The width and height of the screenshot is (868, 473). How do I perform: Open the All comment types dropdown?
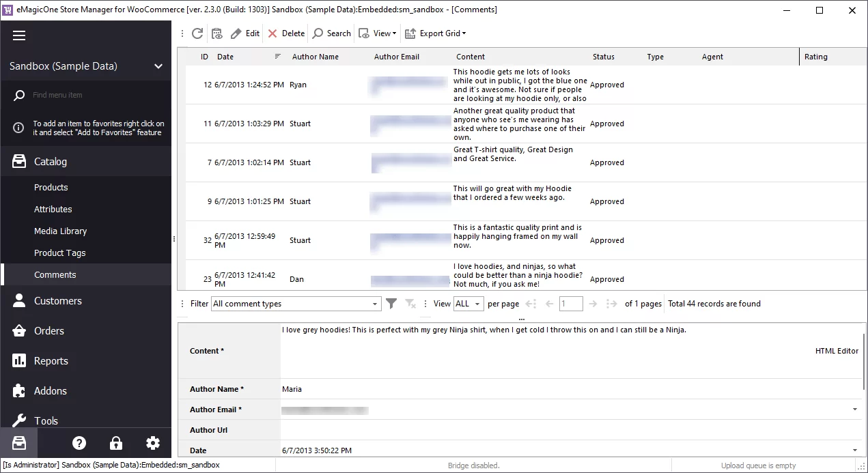tap(296, 303)
